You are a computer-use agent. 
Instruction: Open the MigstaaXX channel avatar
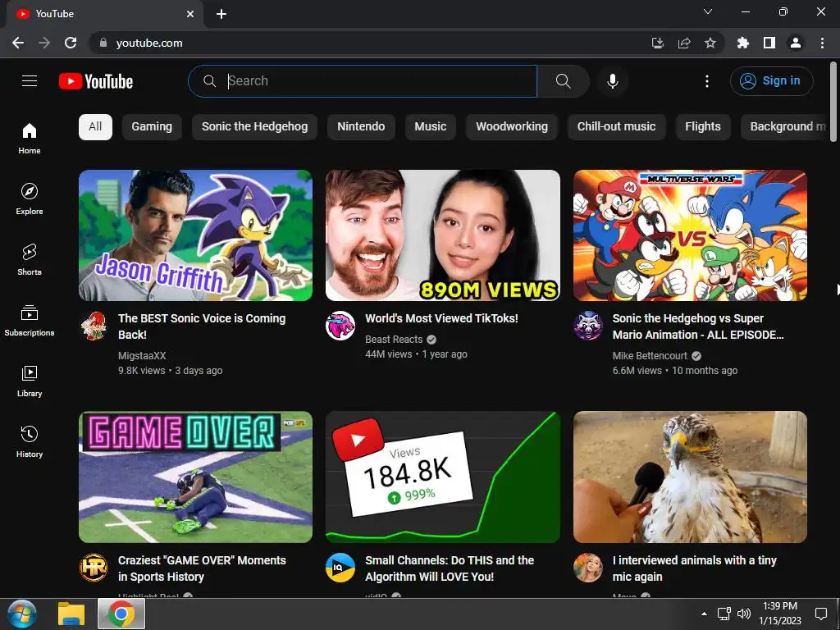(94, 326)
